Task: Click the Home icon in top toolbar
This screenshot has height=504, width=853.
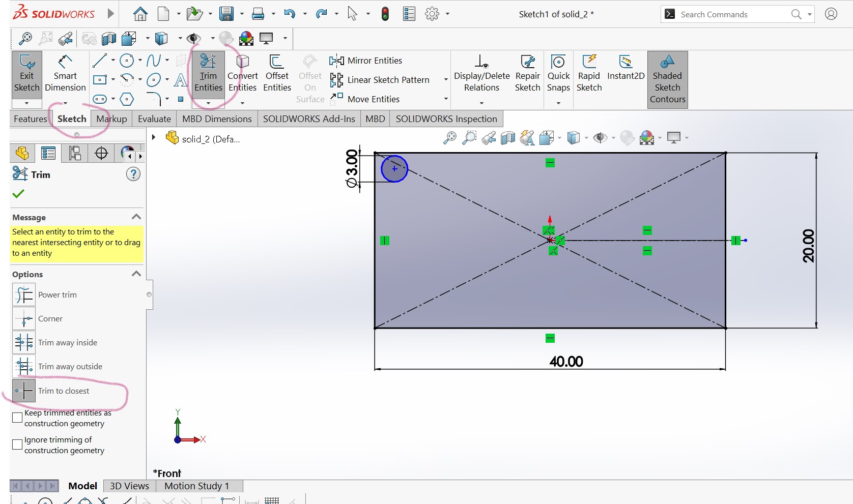Action: click(x=140, y=14)
